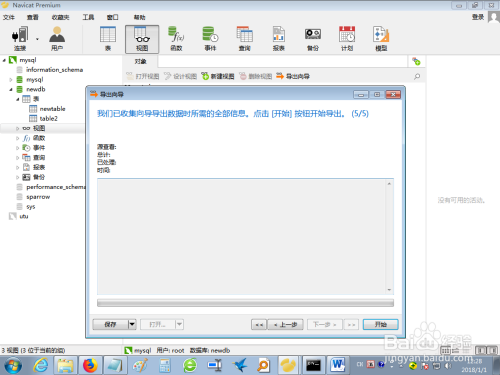Expand the 事件 node in the tree

click(18, 148)
